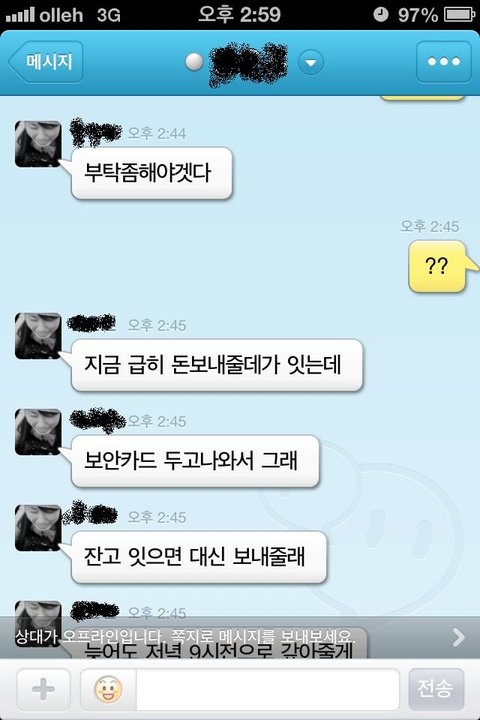
Task: Open profile photo beside 보안카드 message
Action: 38,432
